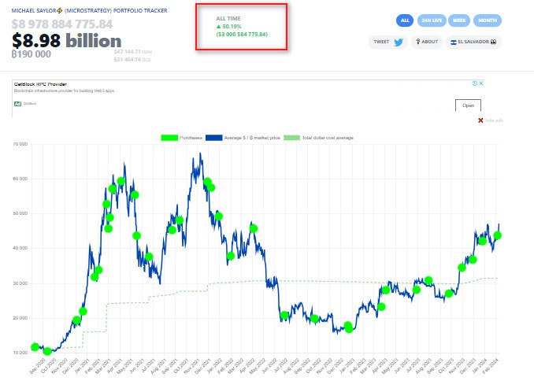The width and height of the screenshot is (534, 392).
Task: Click the lightning bolt icon in the title
Action: coord(60,10)
